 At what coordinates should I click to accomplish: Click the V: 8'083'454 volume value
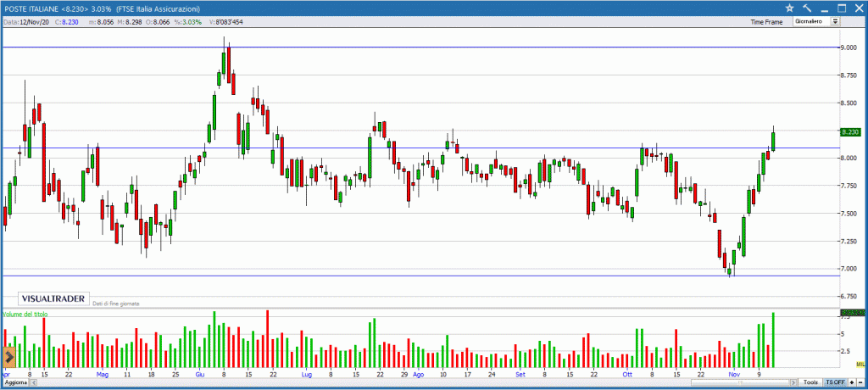(226, 21)
